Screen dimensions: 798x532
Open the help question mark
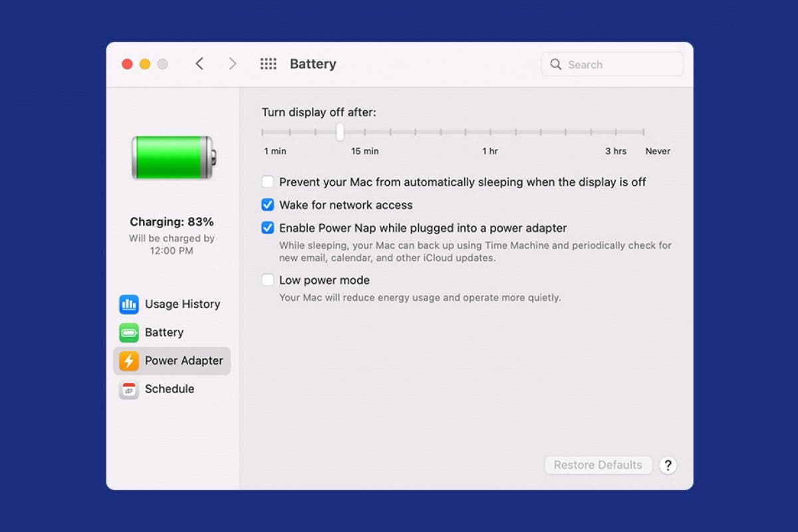coord(668,465)
